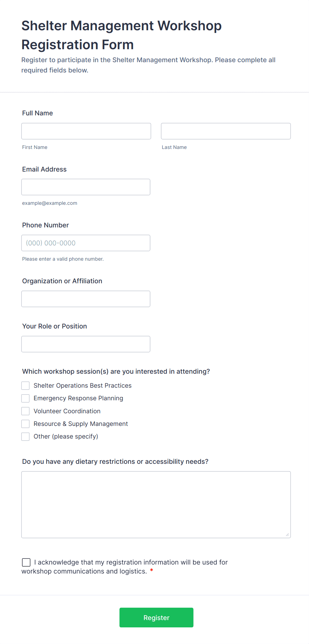This screenshot has height=644, width=309.
Task: Click the Last Name input field
Action: [226, 131]
